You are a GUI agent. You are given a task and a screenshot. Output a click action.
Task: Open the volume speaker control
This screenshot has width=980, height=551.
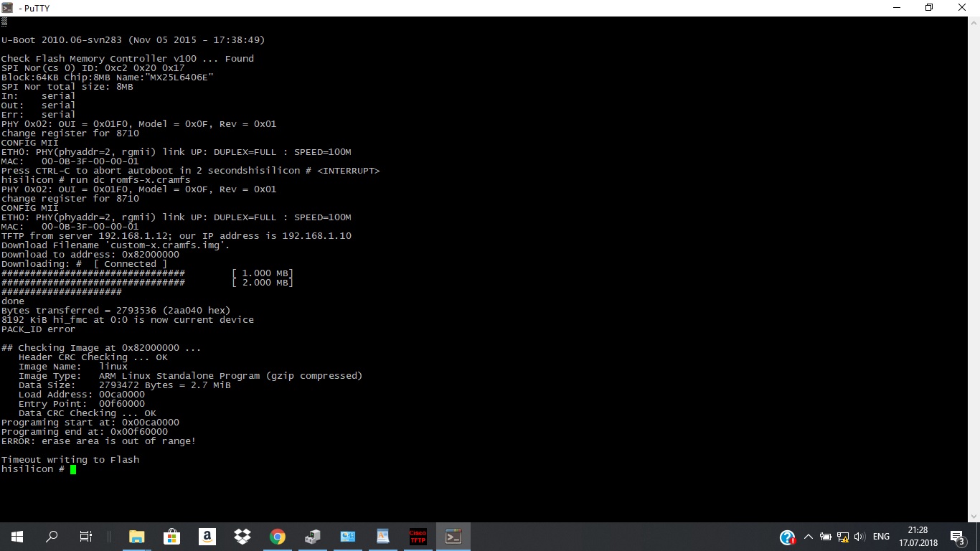click(859, 537)
